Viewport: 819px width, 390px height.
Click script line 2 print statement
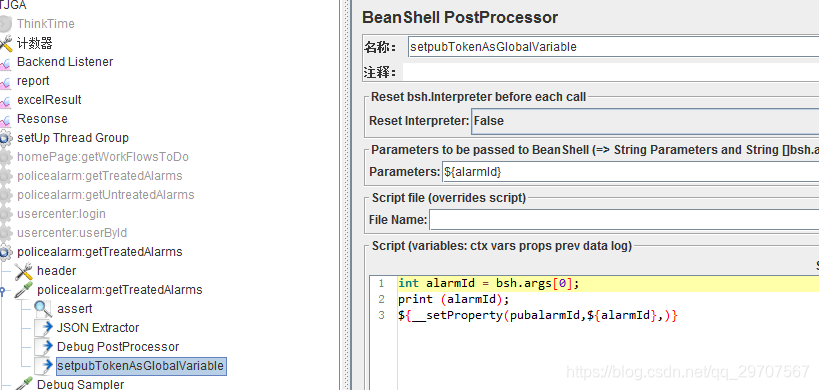[x=453, y=299]
